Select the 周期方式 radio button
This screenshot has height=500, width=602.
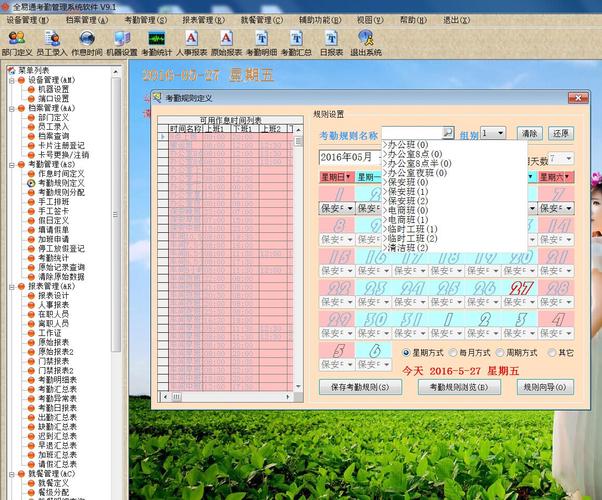pyautogui.click(x=500, y=353)
